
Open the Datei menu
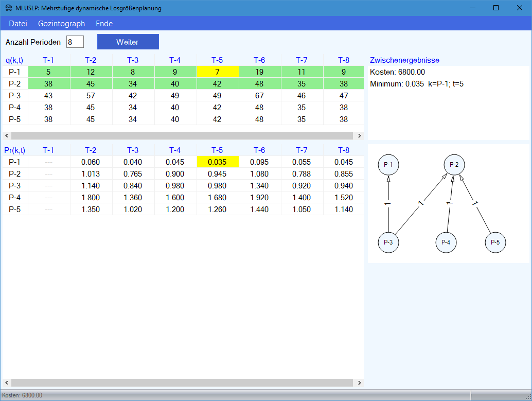click(x=18, y=24)
